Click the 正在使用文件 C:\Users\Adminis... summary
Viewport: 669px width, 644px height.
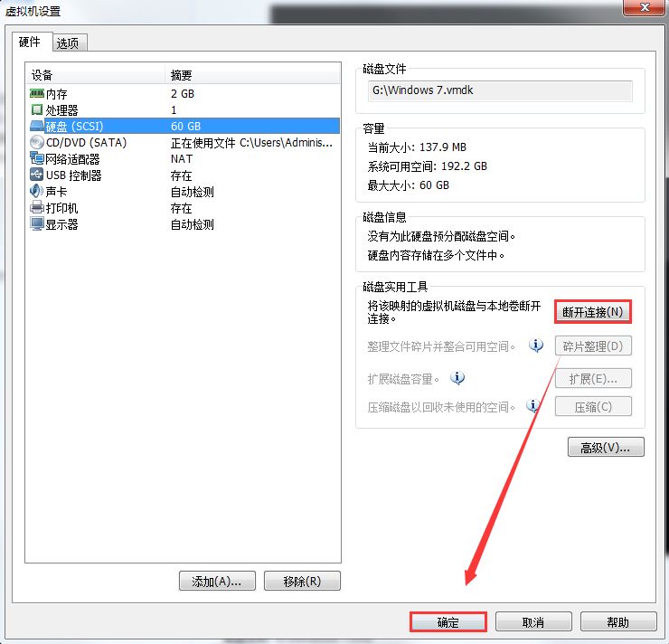click(251, 143)
